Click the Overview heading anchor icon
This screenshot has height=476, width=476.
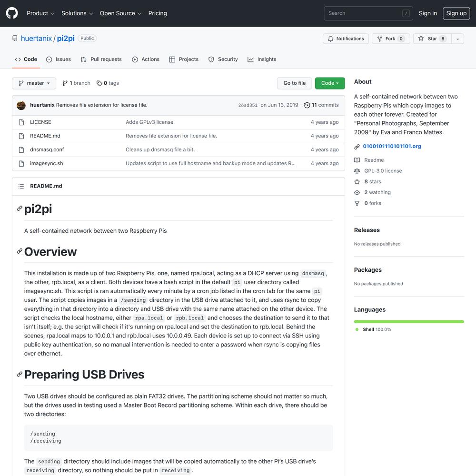coord(20,251)
